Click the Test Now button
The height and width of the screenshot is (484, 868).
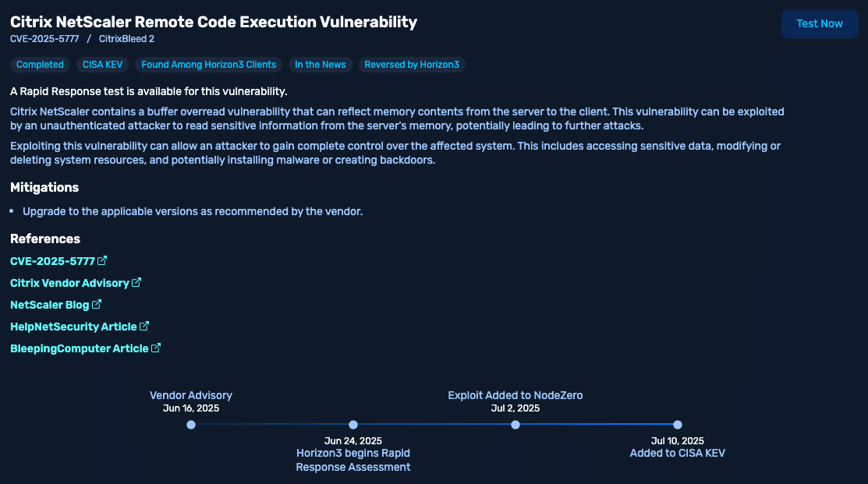819,24
